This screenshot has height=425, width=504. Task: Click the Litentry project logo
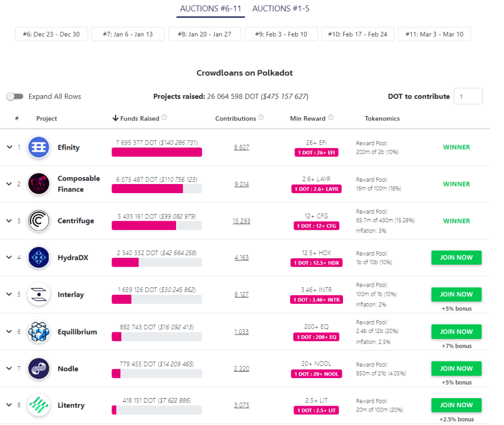pos(39,405)
